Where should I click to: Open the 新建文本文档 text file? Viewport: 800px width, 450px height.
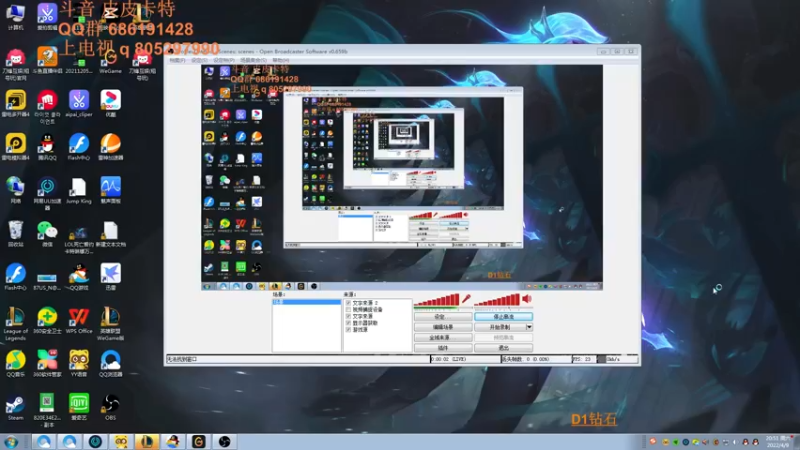pos(110,234)
